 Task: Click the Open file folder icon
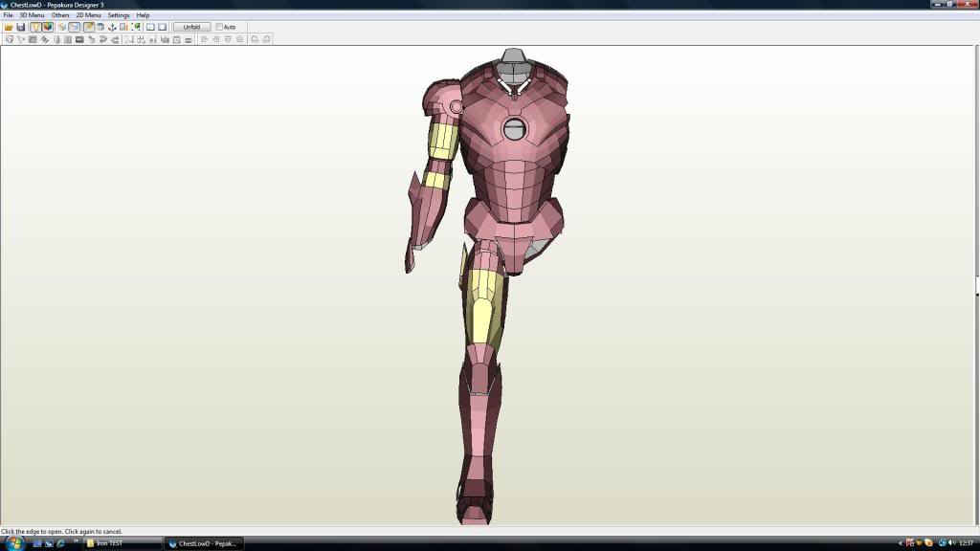pyautogui.click(x=9, y=27)
